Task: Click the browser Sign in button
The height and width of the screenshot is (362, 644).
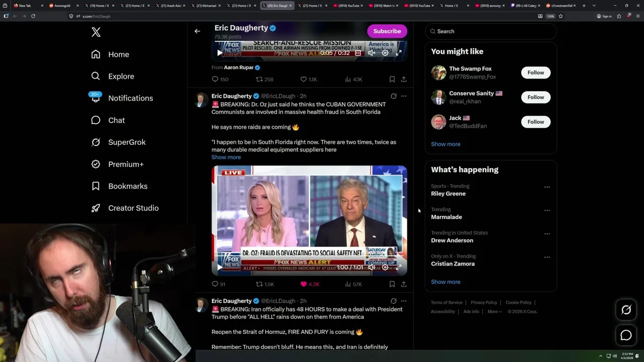Action: click(x=604, y=16)
